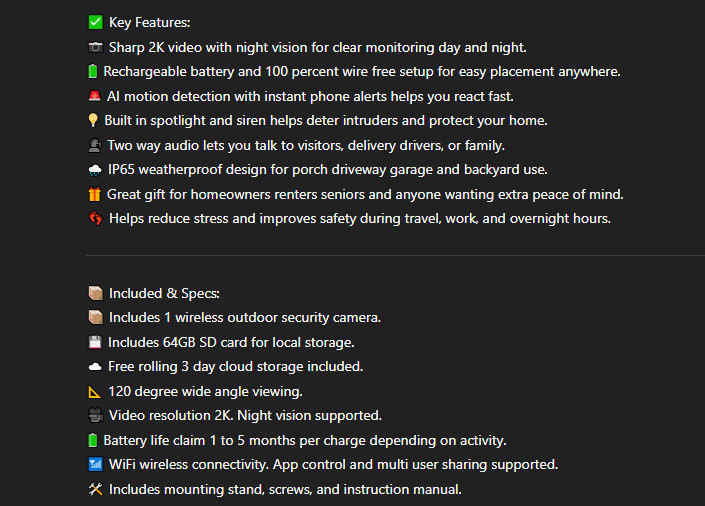Image resolution: width=705 pixels, height=506 pixels.
Task: Click the hammer and wrench icon beside mounting stand
Action: click(95, 489)
